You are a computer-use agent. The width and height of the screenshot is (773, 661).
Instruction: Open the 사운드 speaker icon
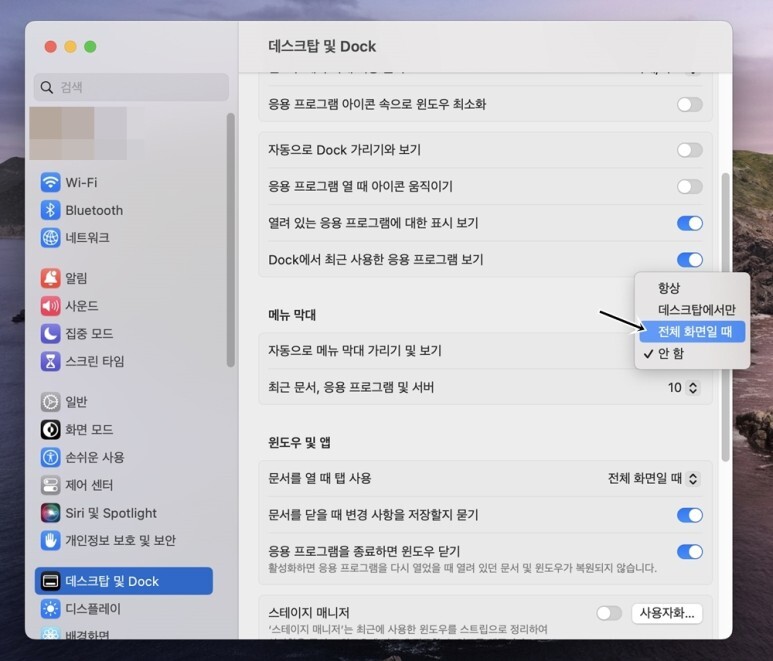(50, 306)
